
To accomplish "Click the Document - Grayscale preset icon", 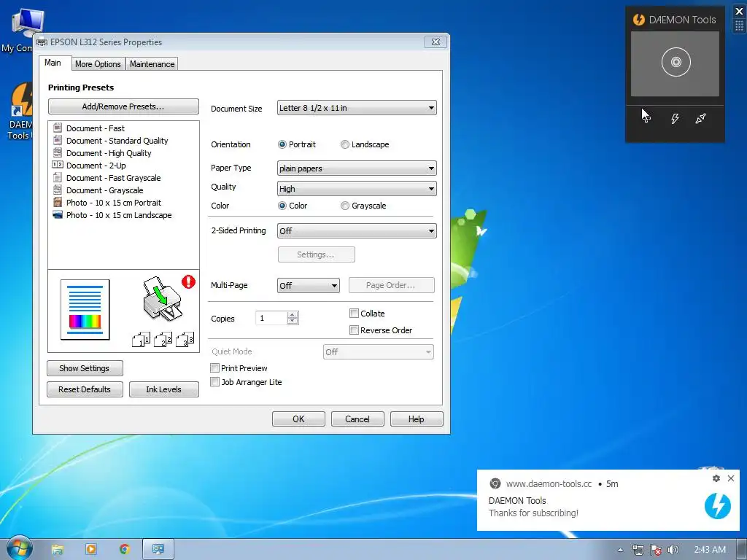I will click(x=57, y=190).
